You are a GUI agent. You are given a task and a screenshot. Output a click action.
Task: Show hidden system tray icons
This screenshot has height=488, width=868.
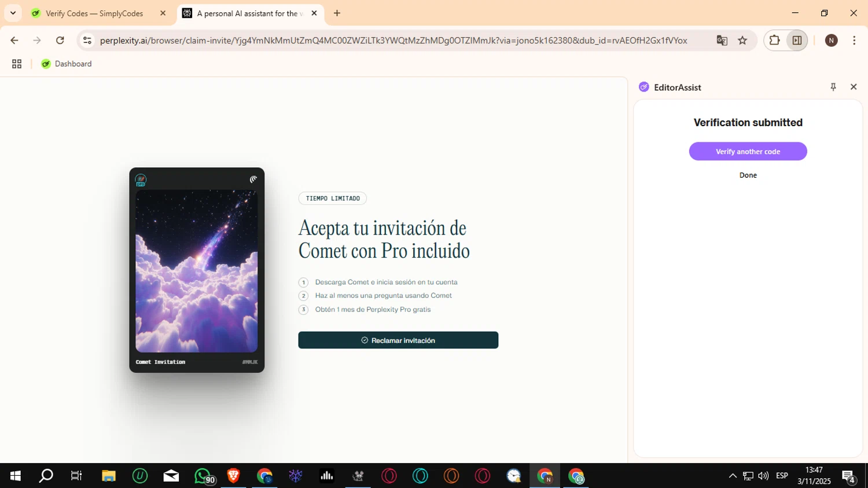(x=733, y=476)
